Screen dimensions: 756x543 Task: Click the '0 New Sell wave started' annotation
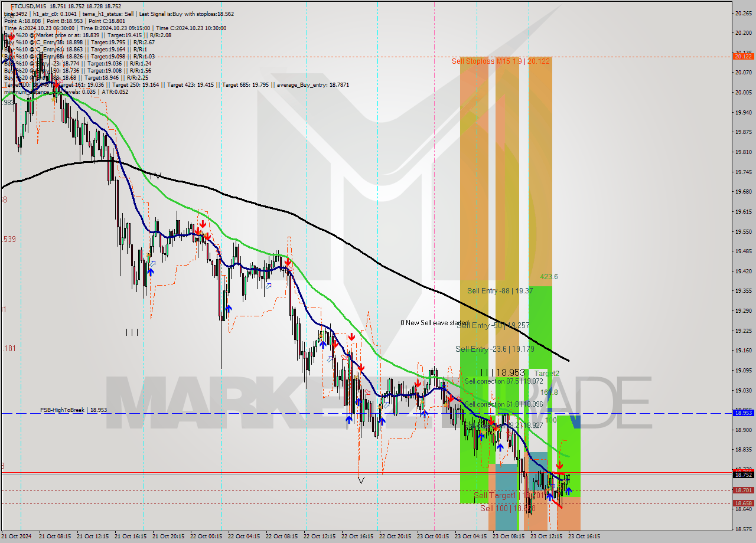[x=434, y=323]
